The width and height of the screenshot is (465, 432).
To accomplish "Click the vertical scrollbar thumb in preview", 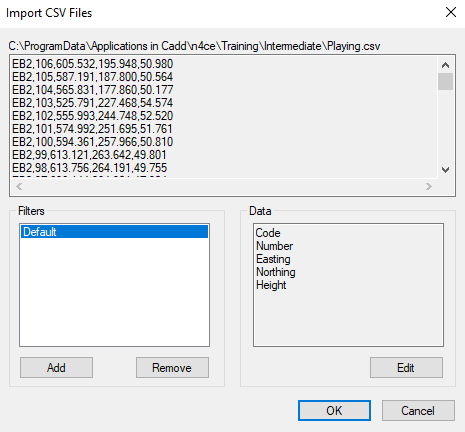I will [x=445, y=82].
